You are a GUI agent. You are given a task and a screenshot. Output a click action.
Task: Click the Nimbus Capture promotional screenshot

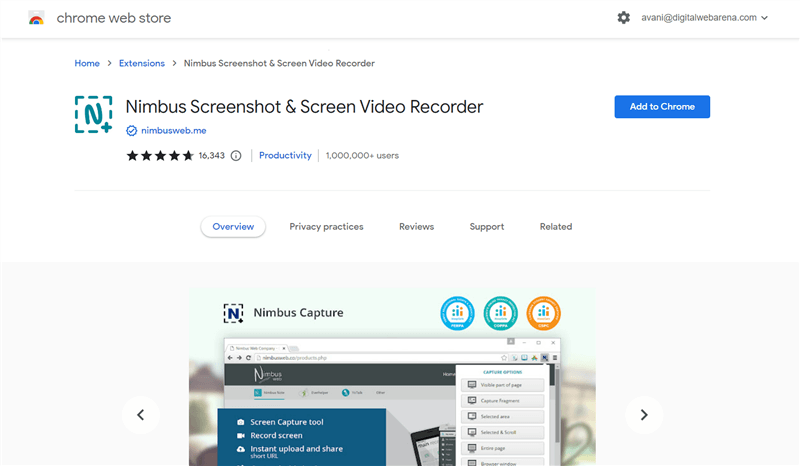click(x=392, y=377)
